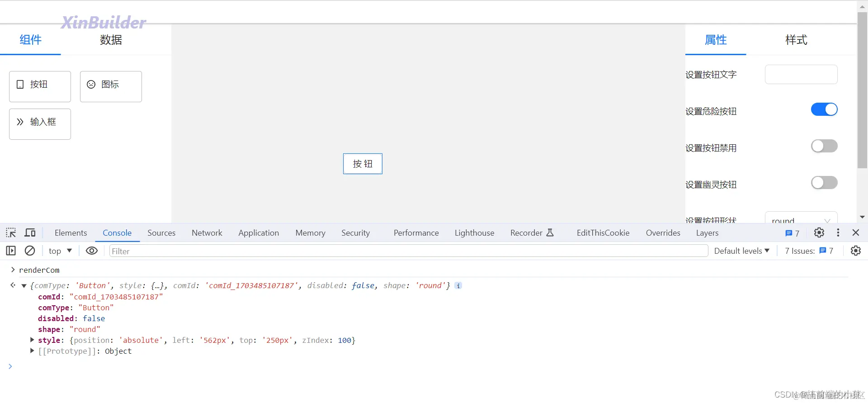The image size is (868, 403).
Task: Open the Application tab
Action: 259,232
